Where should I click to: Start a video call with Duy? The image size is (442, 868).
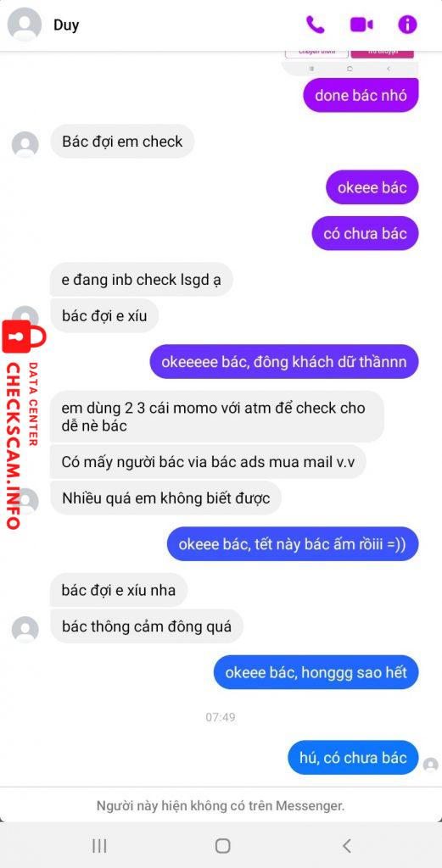[x=361, y=25]
